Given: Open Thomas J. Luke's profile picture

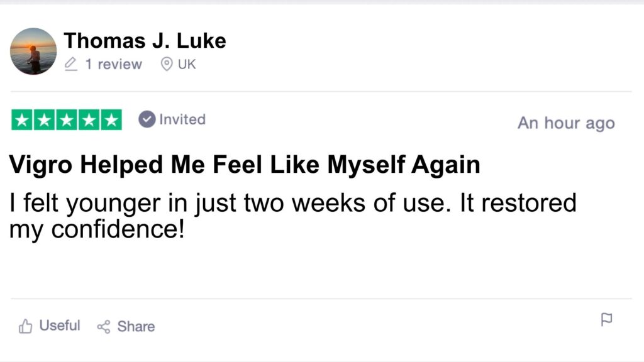Looking at the screenshot, I should tap(33, 52).
